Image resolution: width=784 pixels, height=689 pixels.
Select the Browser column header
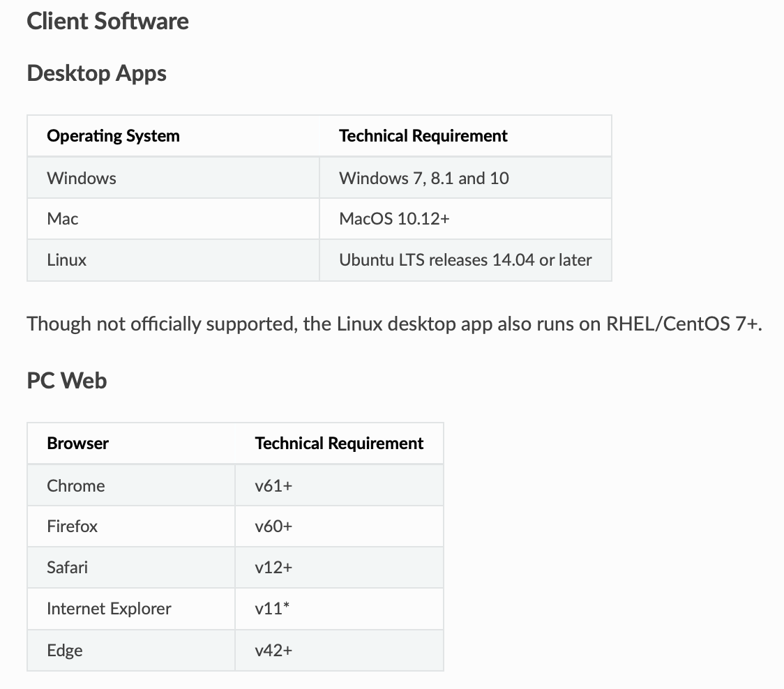click(131, 444)
